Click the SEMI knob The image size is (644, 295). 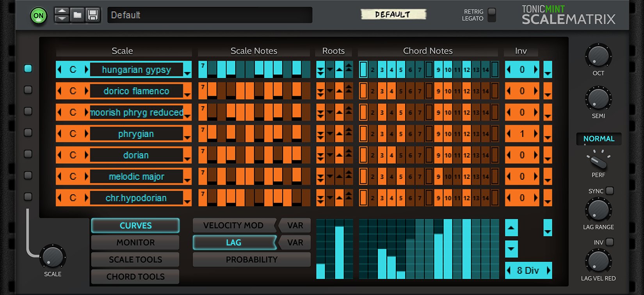point(598,99)
